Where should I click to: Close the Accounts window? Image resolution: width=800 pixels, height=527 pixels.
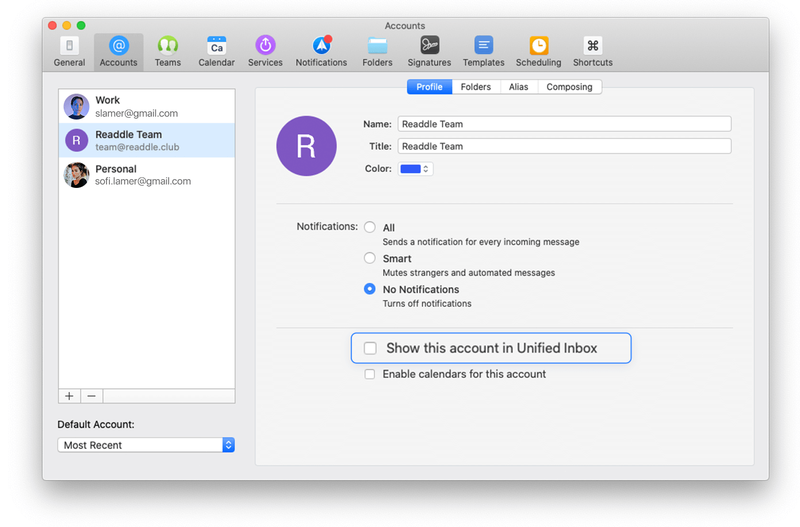pos(53,25)
